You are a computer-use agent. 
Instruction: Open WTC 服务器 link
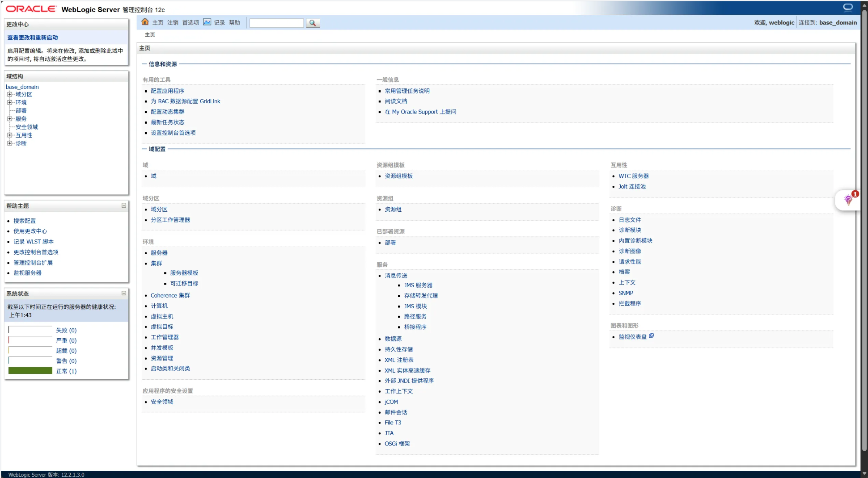pyautogui.click(x=634, y=176)
